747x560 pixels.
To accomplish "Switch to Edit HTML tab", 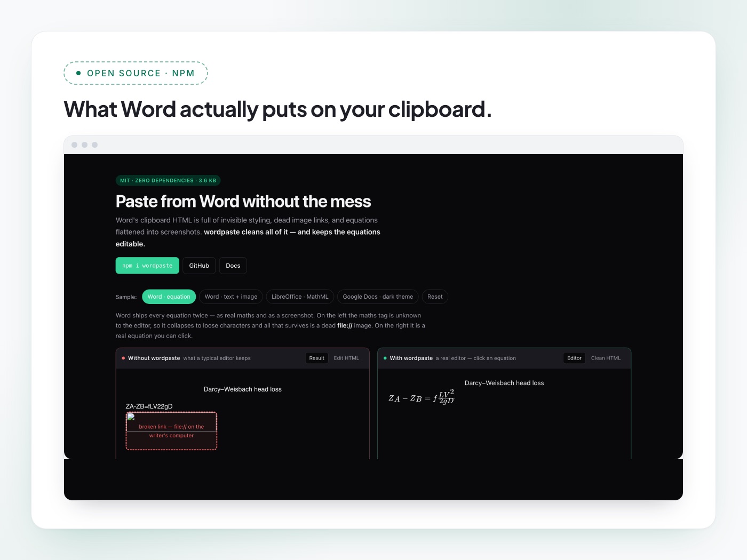I will coord(346,358).
